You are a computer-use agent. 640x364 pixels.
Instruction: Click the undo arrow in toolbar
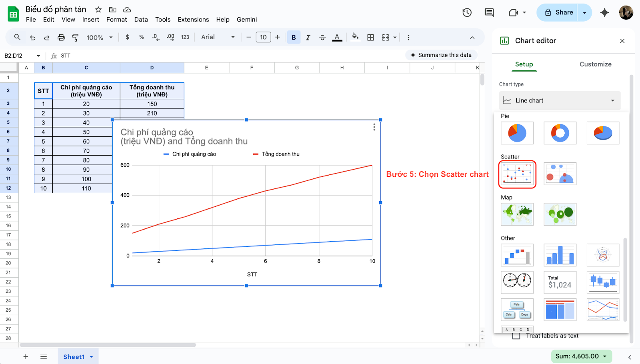[33, 38]
